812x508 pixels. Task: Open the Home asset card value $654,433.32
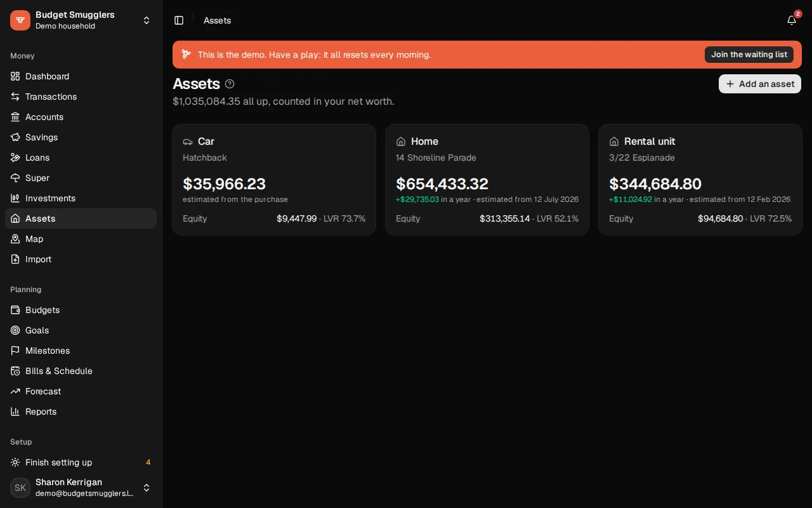pos(442,184)
